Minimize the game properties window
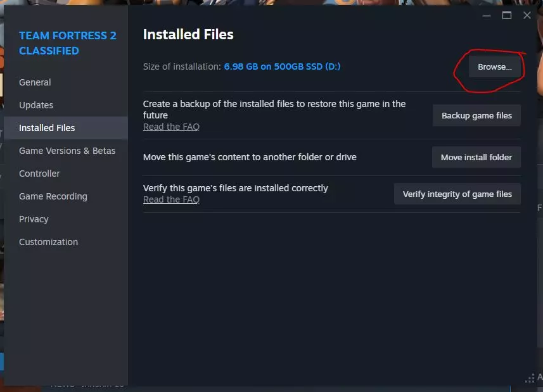Image resolution: width=543 pixels, height=392 pixels. [486, 15]
